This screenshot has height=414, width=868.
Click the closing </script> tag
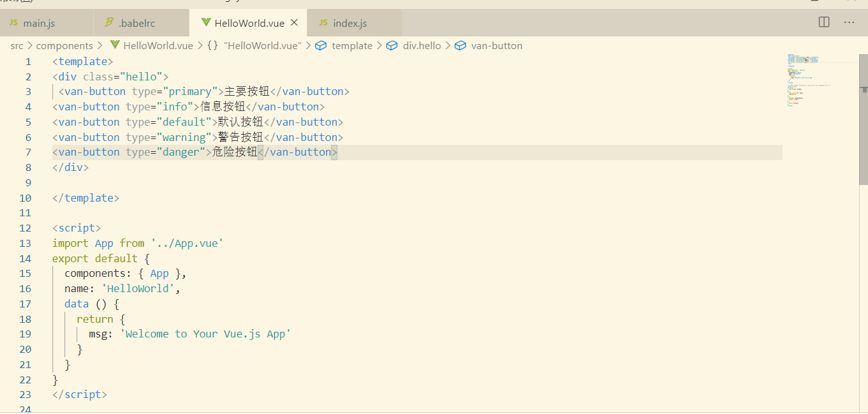coord(80,395)
